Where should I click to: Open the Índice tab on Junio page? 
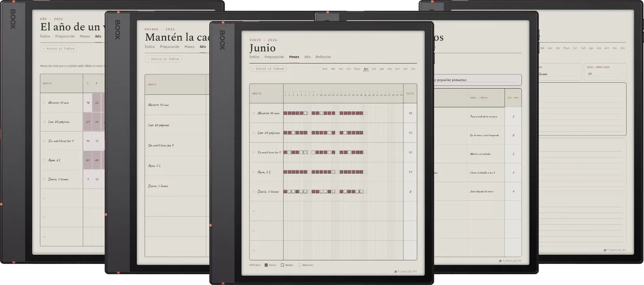point(254,57)
